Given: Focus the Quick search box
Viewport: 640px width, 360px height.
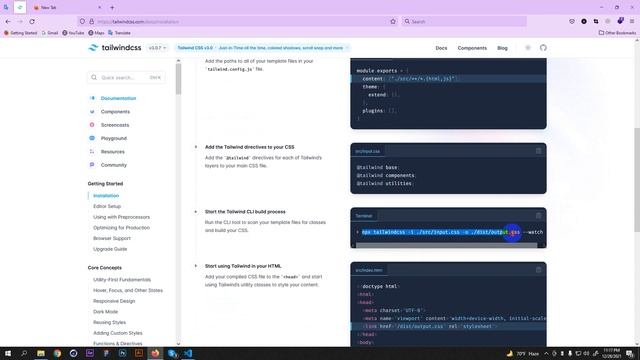Looking at the screenshot, I should pyautogui.click(x=127, y=77).
